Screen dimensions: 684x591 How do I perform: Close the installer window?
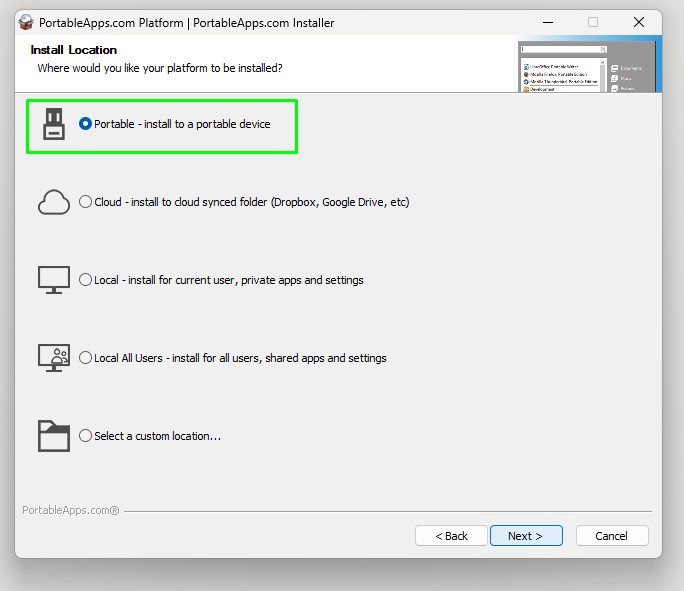[638, 22]
